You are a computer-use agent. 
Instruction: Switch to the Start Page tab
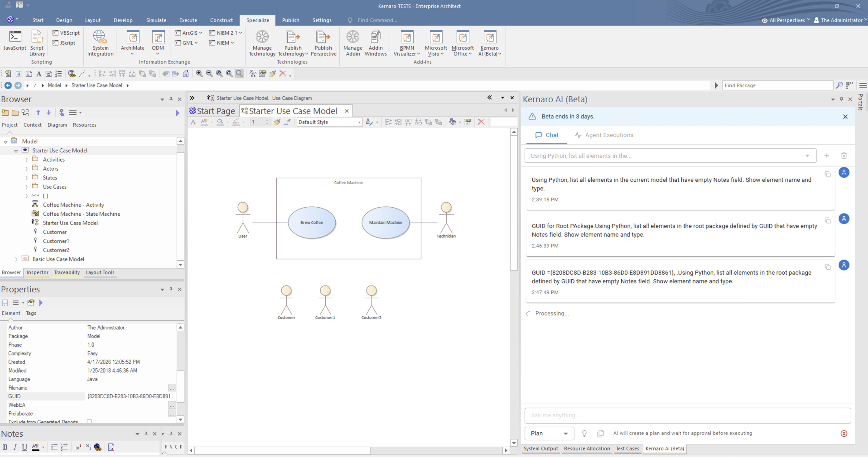click(213, 111)
